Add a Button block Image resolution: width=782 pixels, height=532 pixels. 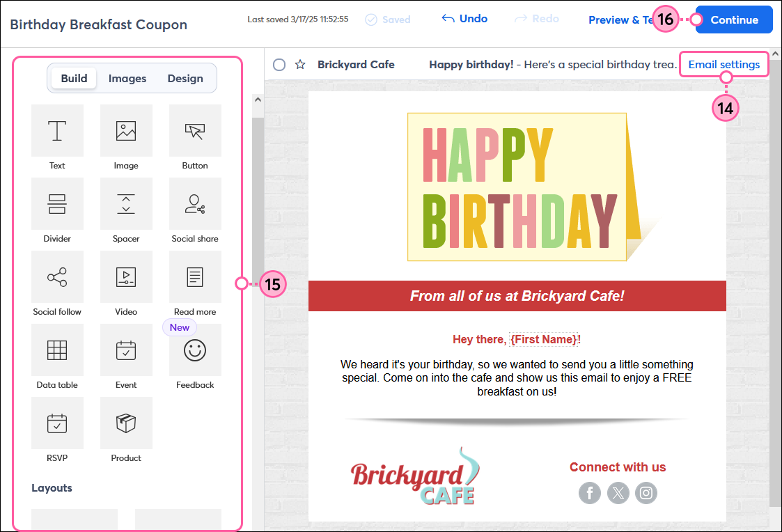[195, 131]
